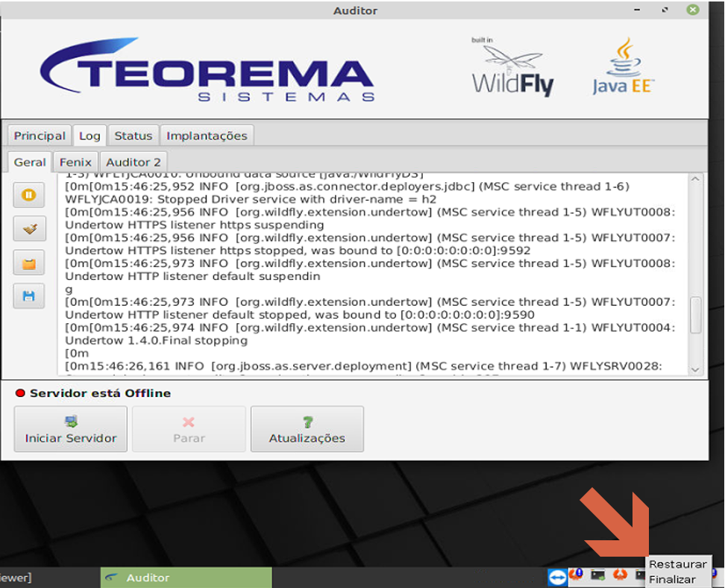Click the Iniciar Servidor button
Viewport: 725px width, 588px height.
click(x=70, y=429)
